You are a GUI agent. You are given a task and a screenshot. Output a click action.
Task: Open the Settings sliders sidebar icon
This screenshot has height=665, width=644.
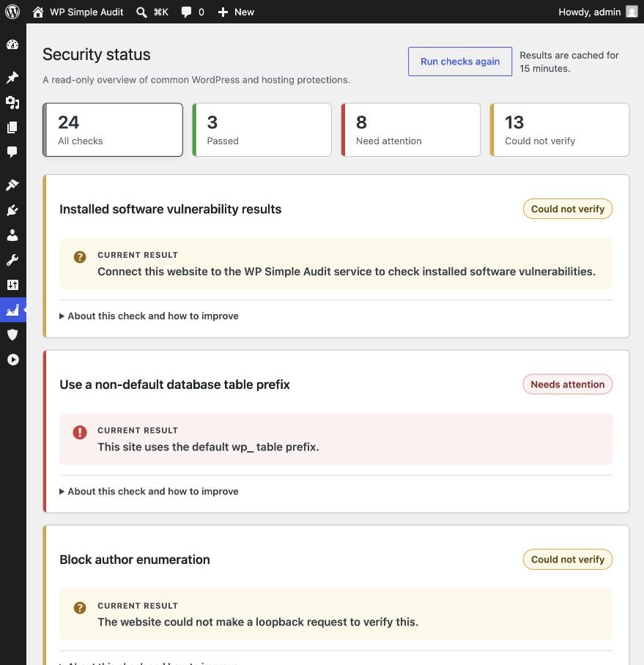[12, 285]
